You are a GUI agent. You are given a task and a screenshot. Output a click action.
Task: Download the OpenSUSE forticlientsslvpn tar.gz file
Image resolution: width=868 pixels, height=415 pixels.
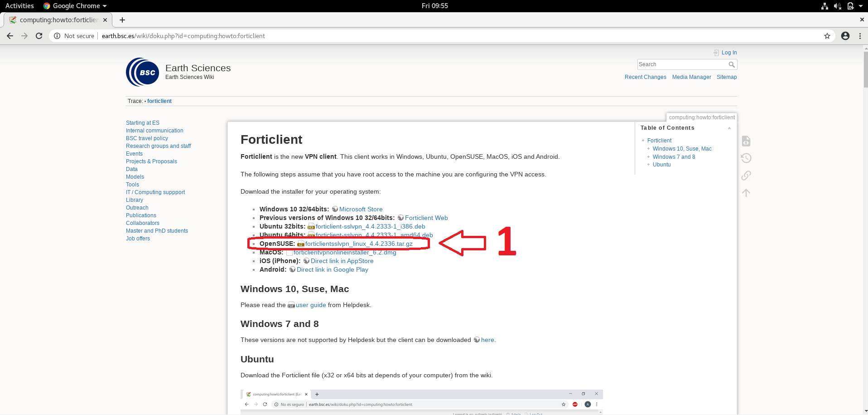coord(358,244)
